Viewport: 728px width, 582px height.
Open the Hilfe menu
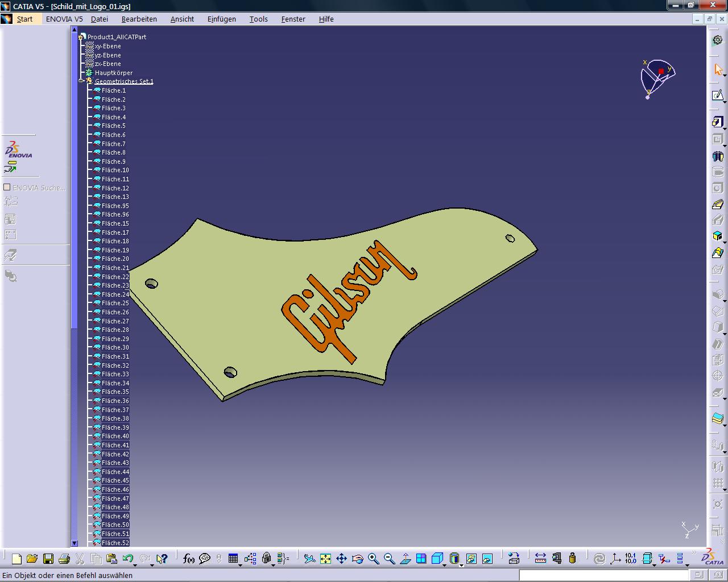tap(326, 19)
